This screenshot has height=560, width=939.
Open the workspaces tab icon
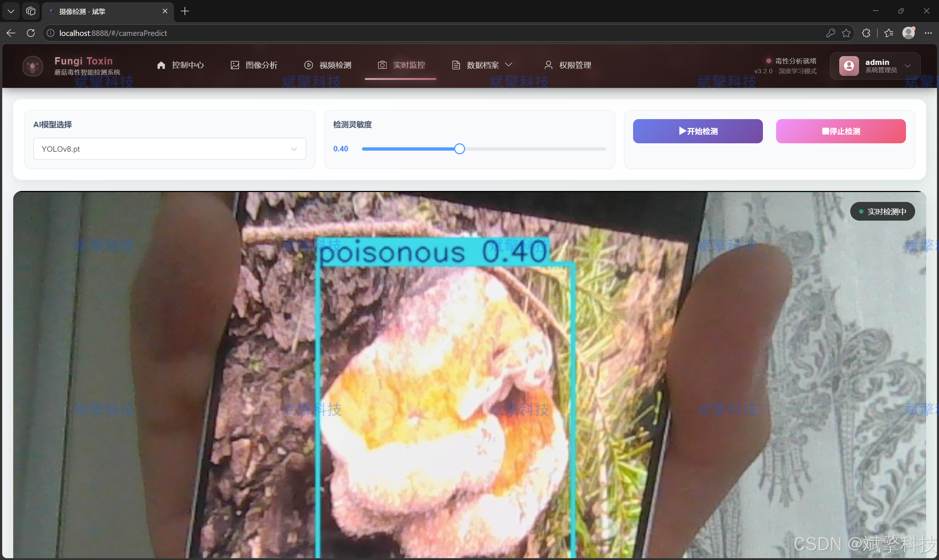point(31,11)
